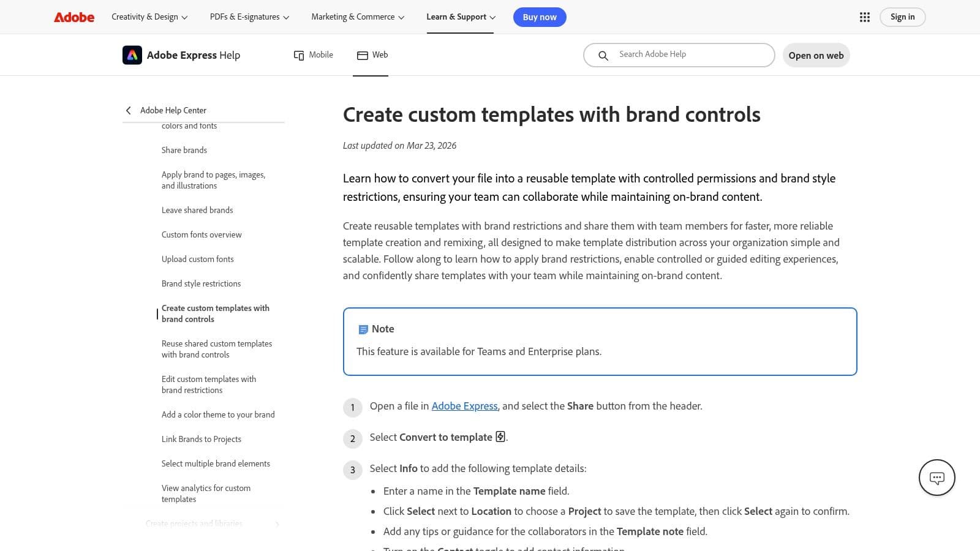980x551 pixels.
Task: Open the chat assistant bubble icon
Action: (937, 478)
